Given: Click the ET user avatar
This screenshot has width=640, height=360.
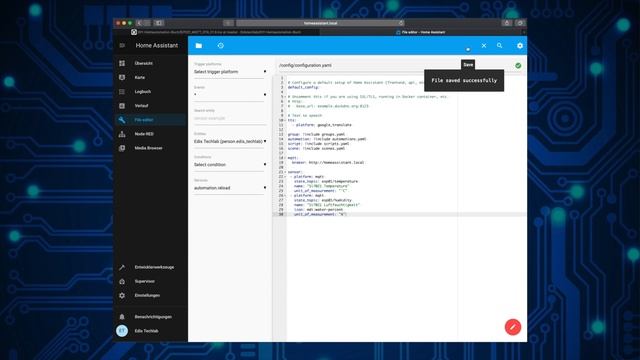Looking at the screenshot, I should [122, 331].
